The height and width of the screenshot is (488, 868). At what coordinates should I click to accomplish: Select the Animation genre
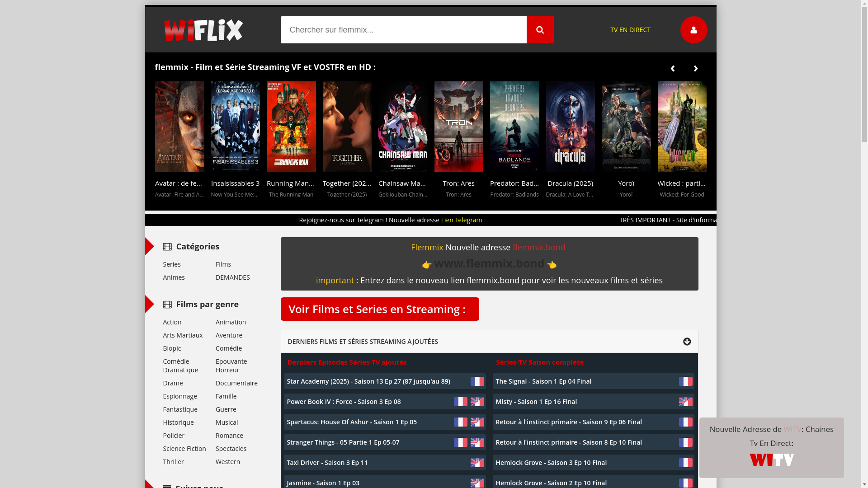[231, 322]
